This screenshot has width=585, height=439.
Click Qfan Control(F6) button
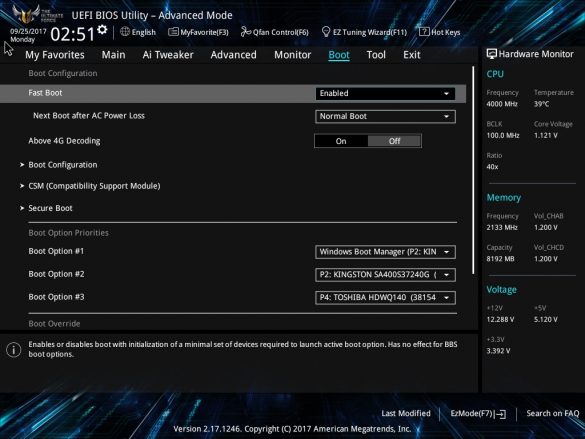pyautogui.click(x=275, y=32)
